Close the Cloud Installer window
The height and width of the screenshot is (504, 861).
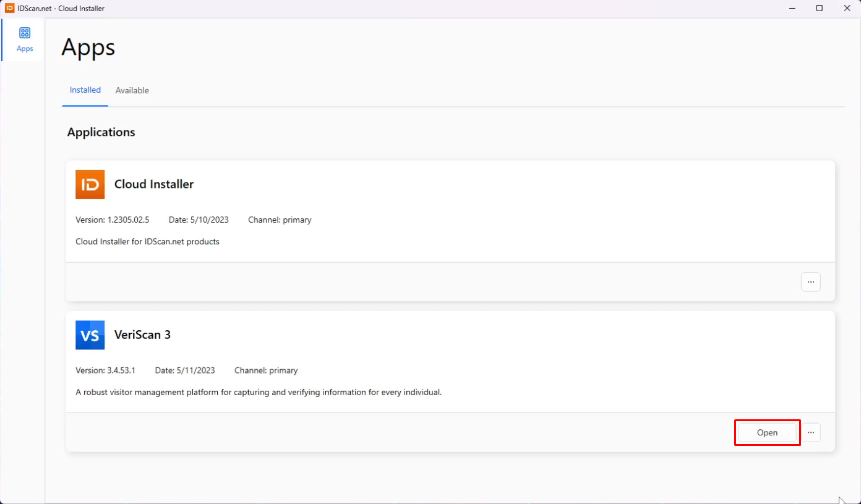pyautogui.click(x=847, y=8)
